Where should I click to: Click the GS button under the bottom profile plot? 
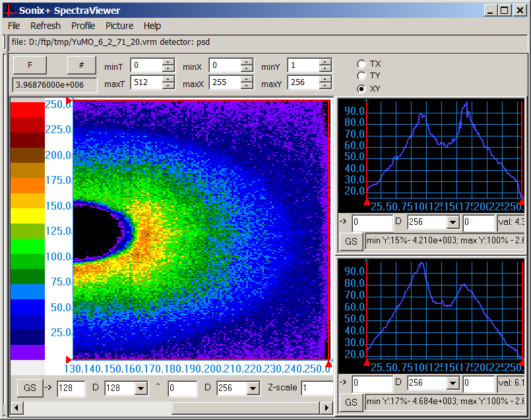point(351,403)
